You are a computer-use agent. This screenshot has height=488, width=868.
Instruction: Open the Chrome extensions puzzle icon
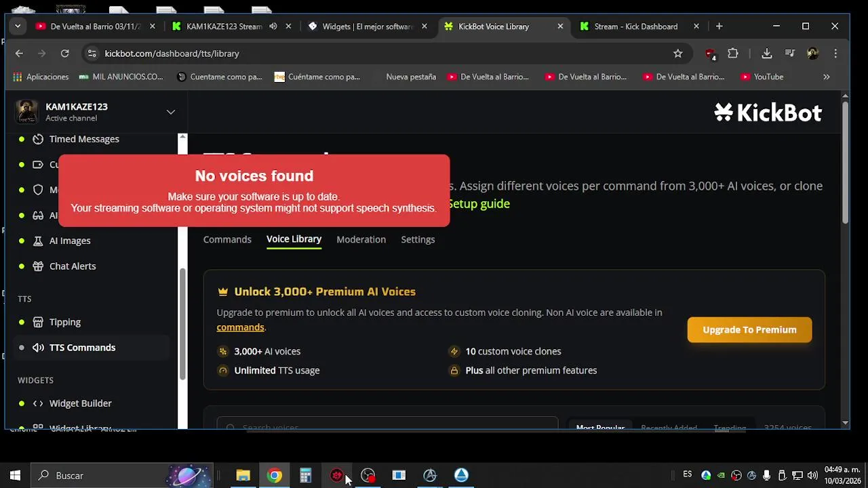click(x=733, y=54)
